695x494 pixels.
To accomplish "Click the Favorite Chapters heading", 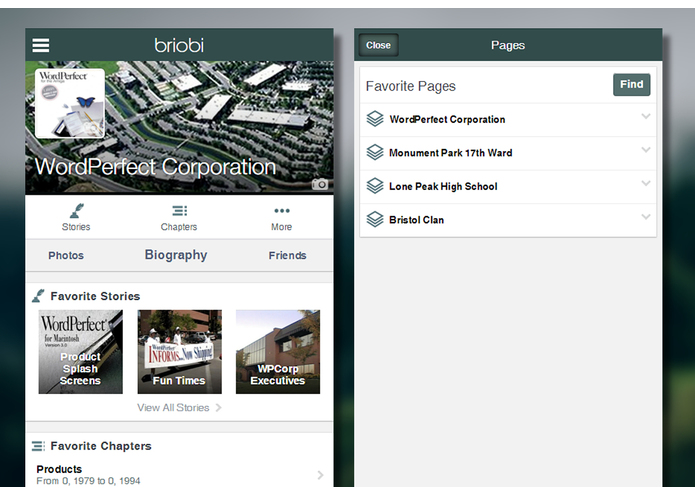I will tap(101, 446).
